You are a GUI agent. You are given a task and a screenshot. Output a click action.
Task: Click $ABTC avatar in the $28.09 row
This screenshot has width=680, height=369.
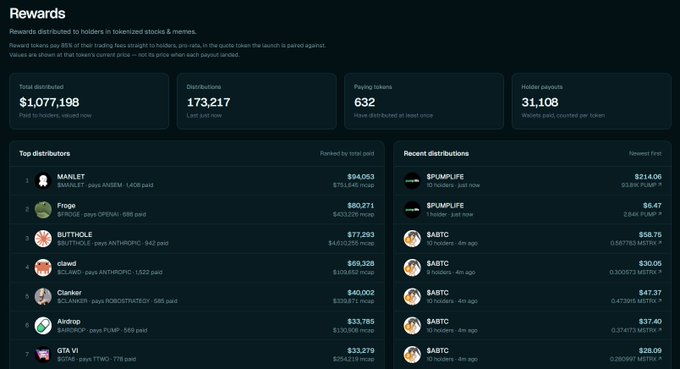coord(412,355)
